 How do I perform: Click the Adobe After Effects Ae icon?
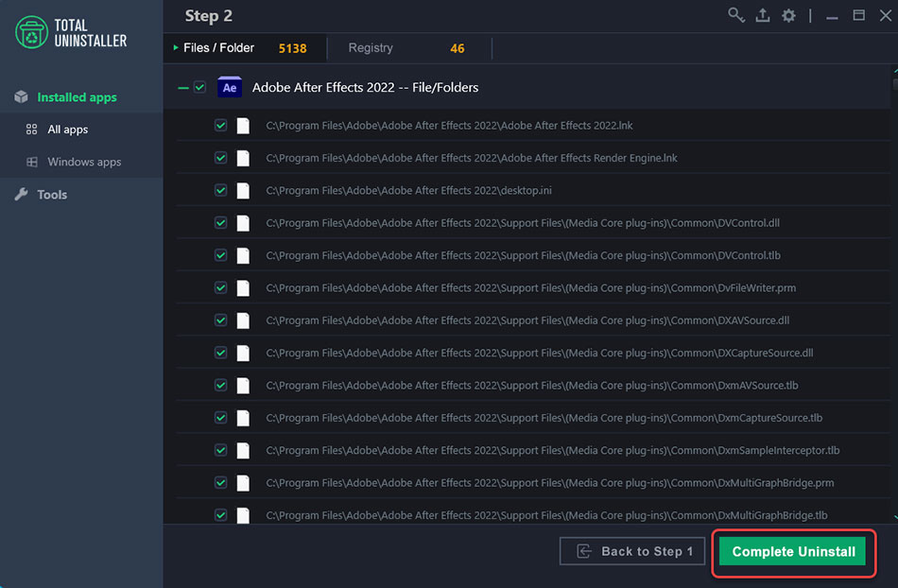pyautogui.click(x=230, y=87)
